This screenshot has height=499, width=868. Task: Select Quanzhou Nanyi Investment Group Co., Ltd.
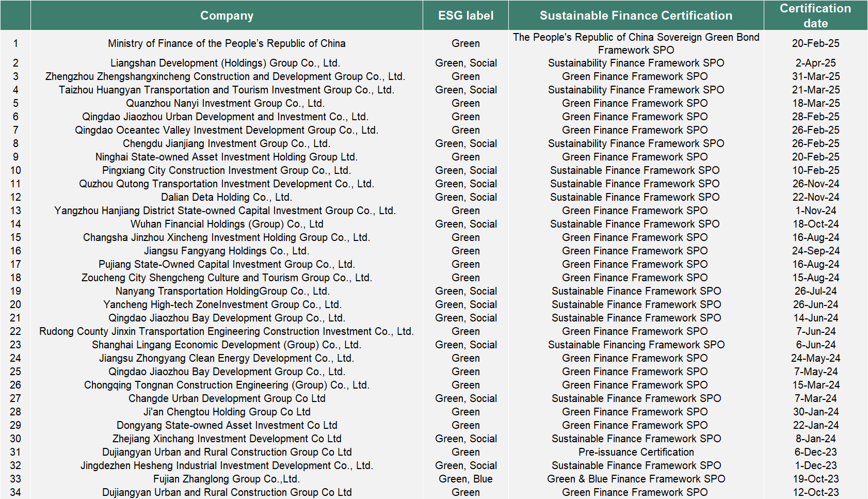[x=225, y=103]
